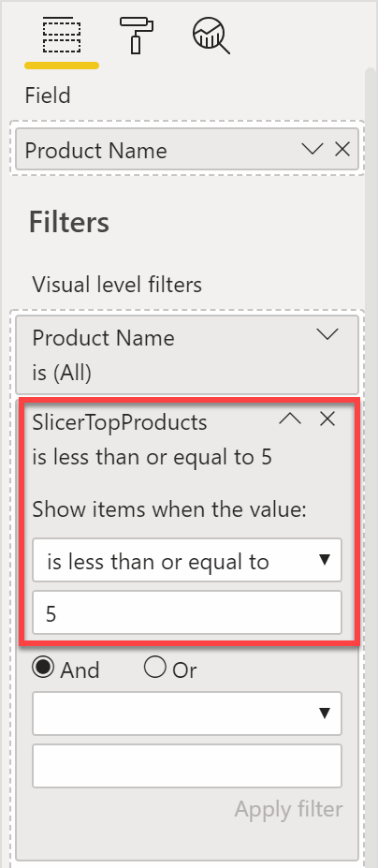The height and width of the screenshot is (868, 378).
Task: Click the Visual level filters label
Action: [x=117, y=285]
